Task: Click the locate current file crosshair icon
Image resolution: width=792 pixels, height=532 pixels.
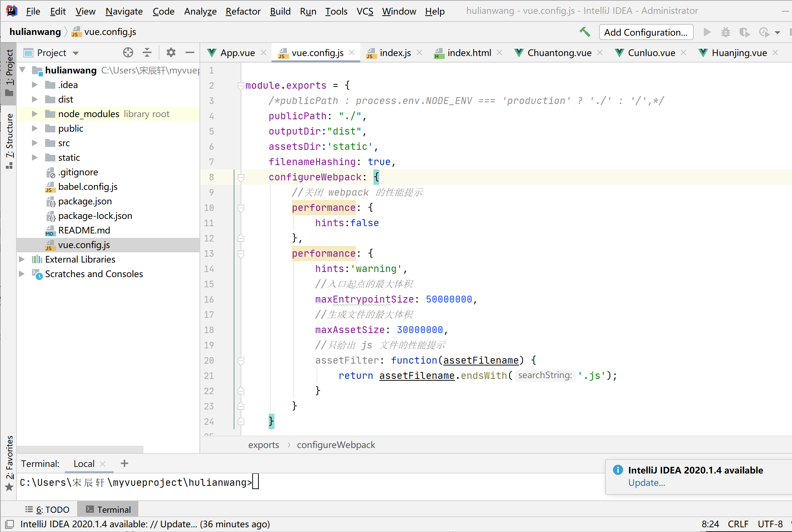Action: [x=128, y=53]
